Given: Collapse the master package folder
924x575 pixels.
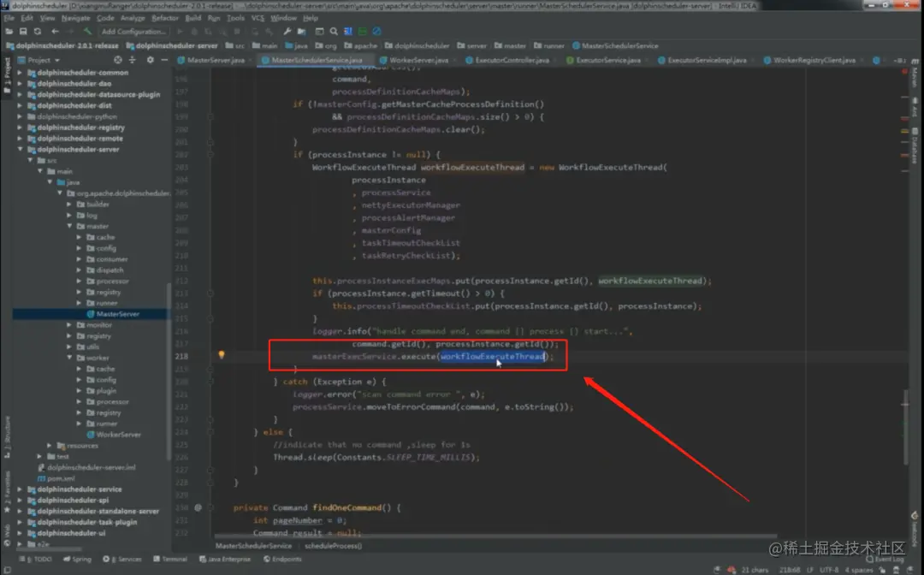Looking at the screenshot, I should coord(69,226).
